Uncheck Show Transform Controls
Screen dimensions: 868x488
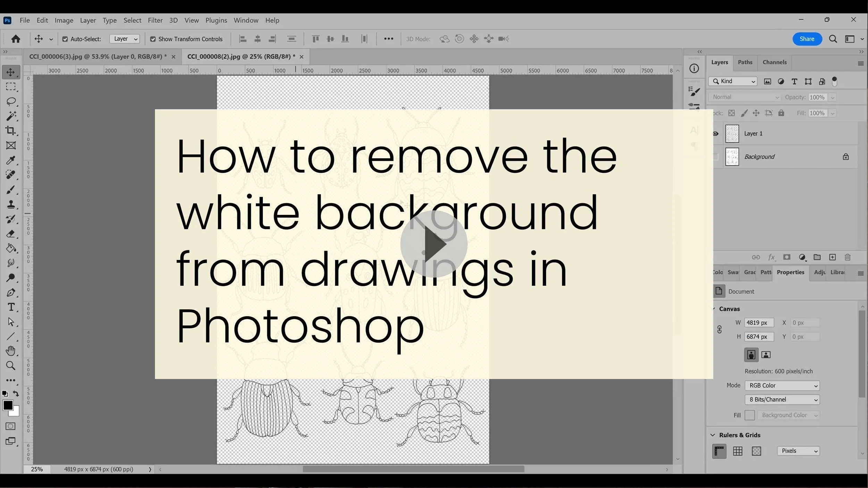pyautogui.click(x=153, y=39)
